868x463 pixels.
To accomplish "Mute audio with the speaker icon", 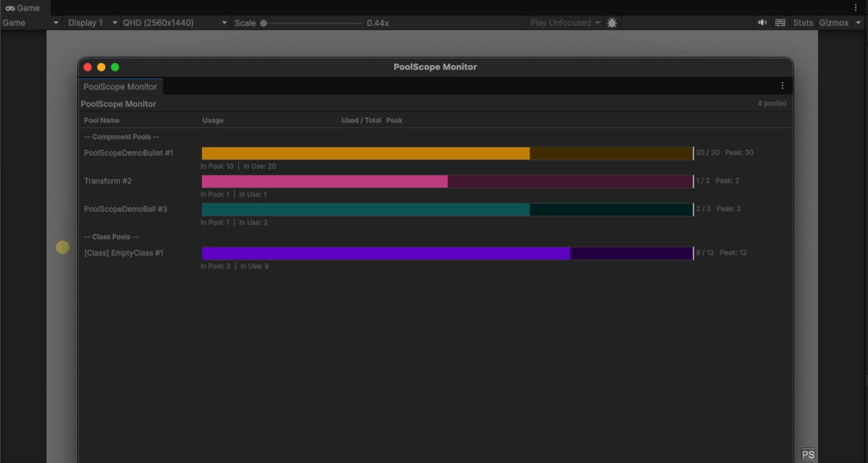I will 762,22.
